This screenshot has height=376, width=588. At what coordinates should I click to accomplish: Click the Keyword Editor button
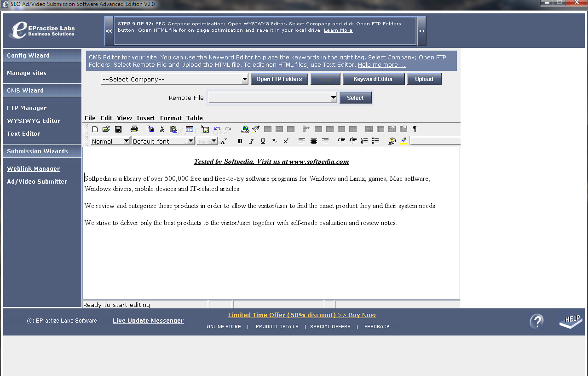click(x=373, y=79)
